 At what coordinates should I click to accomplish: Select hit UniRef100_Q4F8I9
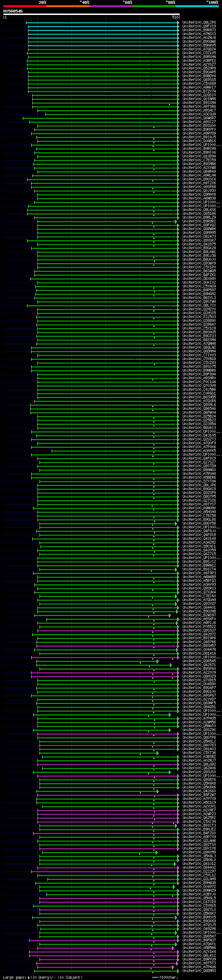pos(199,459)
